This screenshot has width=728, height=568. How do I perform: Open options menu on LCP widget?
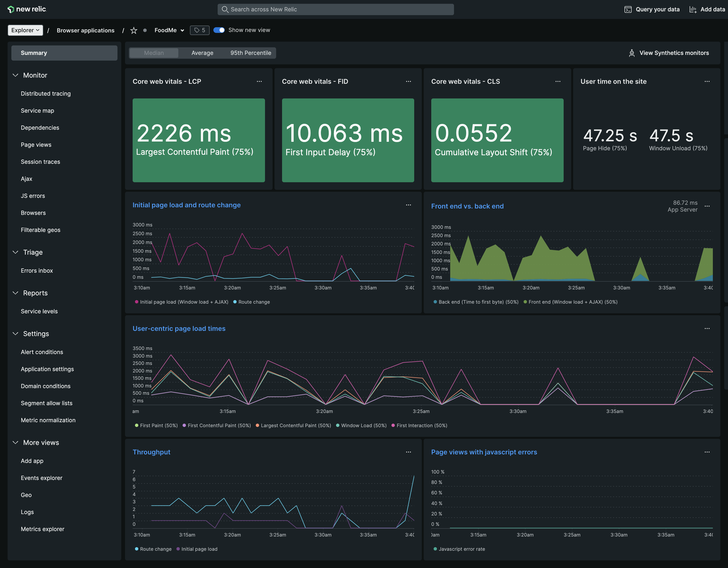(x=259, y=82)
